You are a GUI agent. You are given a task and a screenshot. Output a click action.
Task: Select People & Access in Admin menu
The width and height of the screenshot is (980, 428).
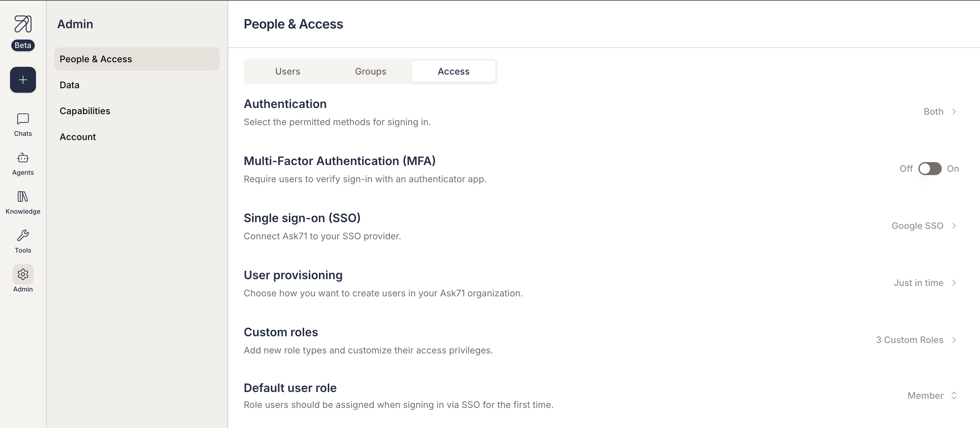[x=137, y=59]
